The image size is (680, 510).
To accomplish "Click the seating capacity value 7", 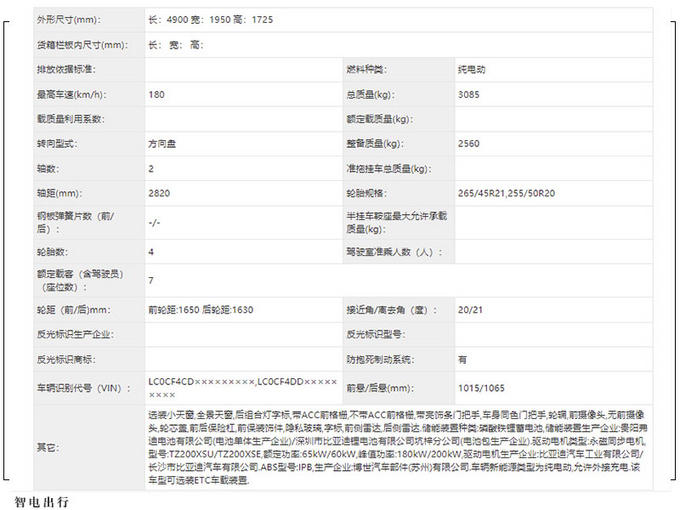I will pos(151,280).
